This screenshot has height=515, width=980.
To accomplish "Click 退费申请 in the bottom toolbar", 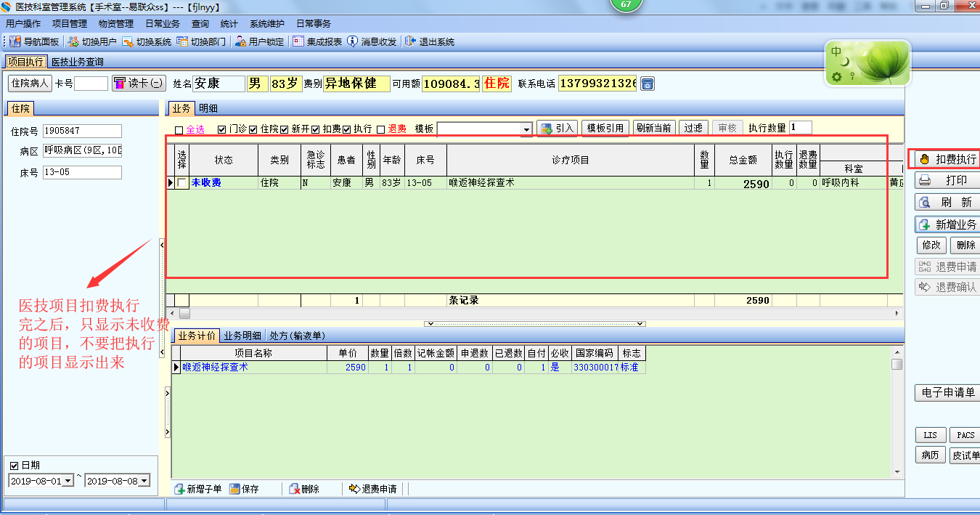I will 372,489.
